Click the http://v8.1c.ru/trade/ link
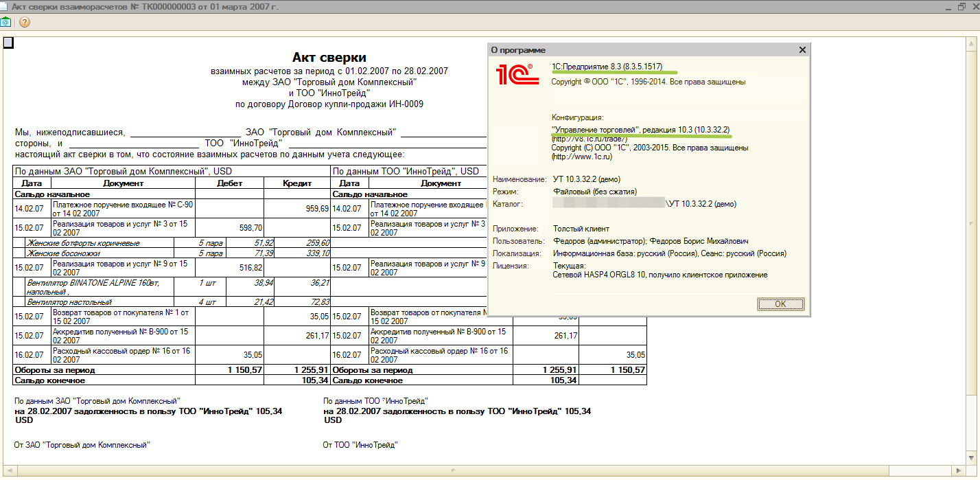The image size is (980, 480). tap(590, 139)
